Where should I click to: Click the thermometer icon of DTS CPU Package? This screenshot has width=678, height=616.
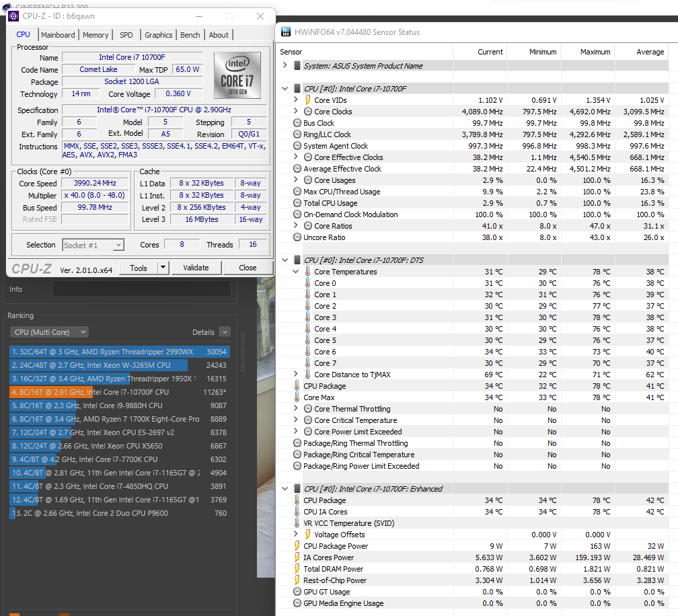(x=297, y=385)
